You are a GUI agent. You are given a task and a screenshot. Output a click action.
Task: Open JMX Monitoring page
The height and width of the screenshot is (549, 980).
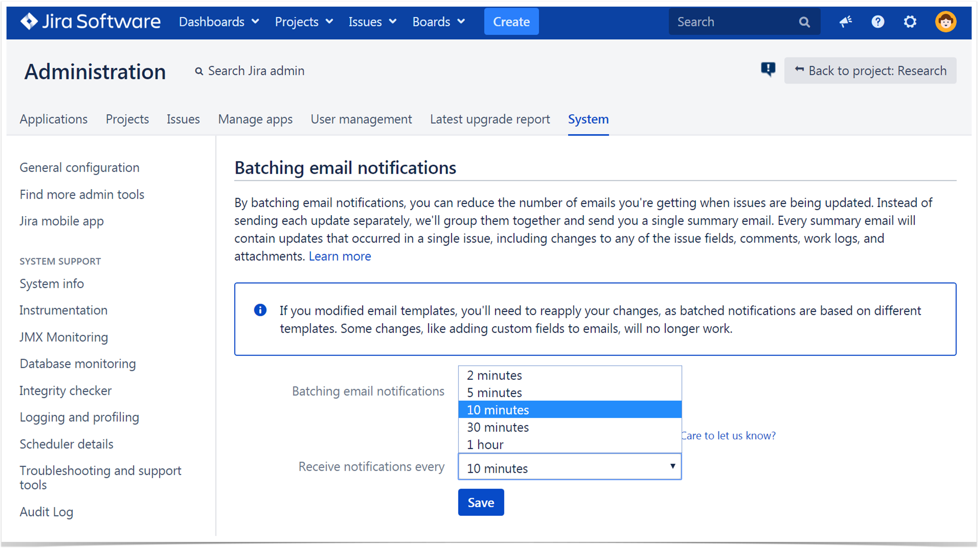pos(64,337)
